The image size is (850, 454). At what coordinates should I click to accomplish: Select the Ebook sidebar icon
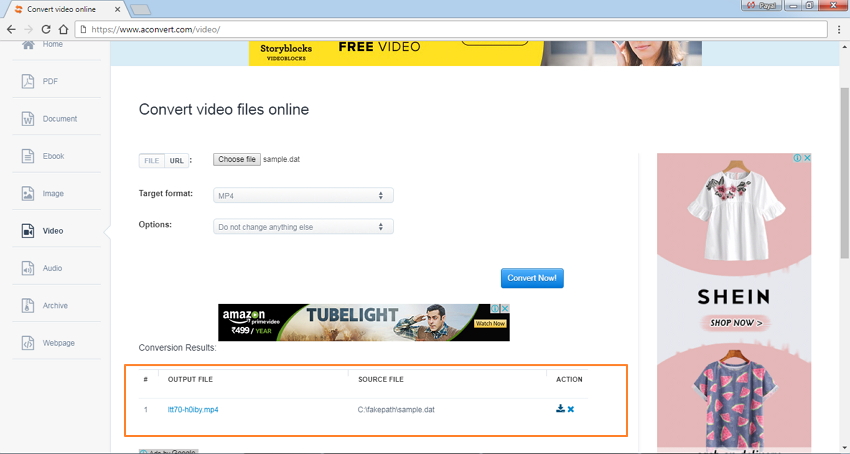[x=28, y=156]
